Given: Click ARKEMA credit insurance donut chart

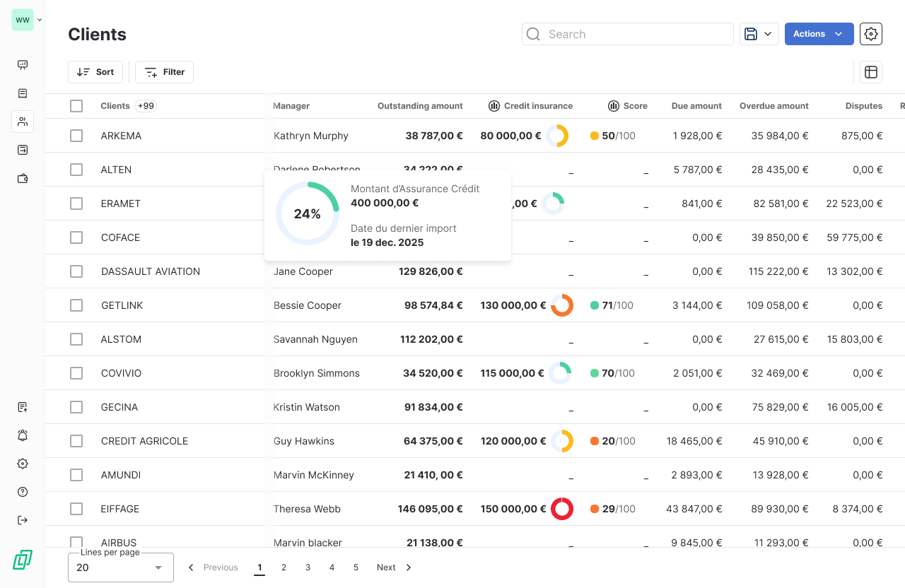Looking at the screenshot, I should pos(557,136).
